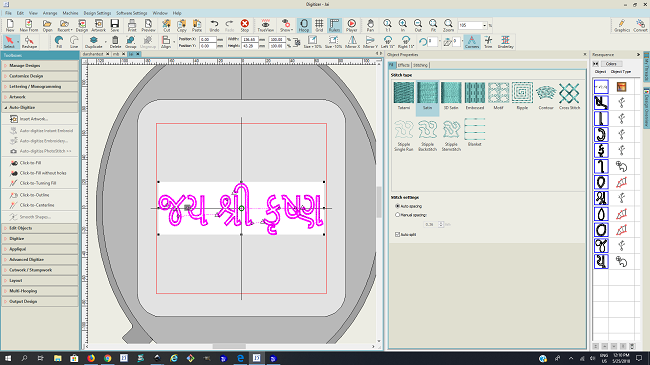
Task: Select Auto spacing radio option
Action: (398, 206)
